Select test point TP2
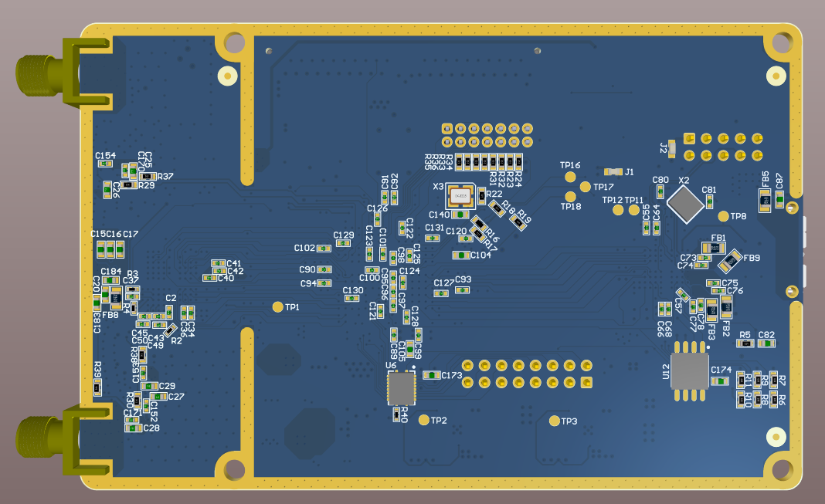 click(x=423, y=420)
